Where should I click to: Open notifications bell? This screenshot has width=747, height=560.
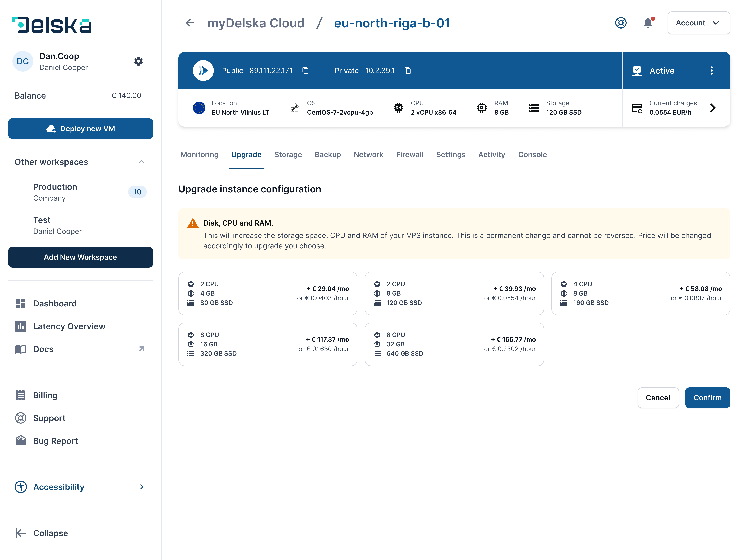point(648,23)
